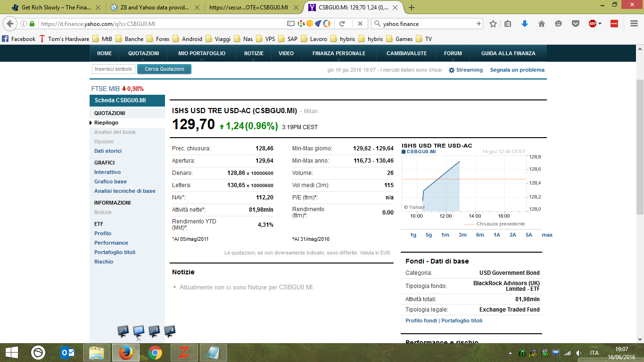Select max chart range
644x362 pixels.
[547, 235]
